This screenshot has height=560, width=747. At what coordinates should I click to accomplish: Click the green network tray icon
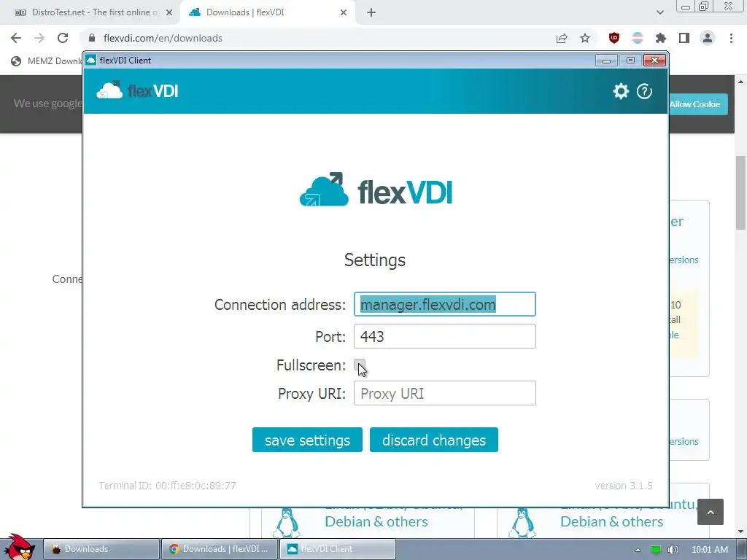click(x=656, y=550)
